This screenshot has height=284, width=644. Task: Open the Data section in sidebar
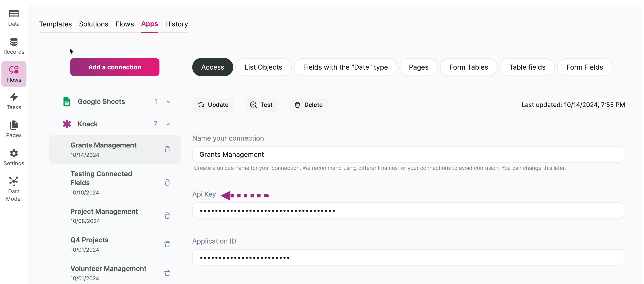tap(14, 18)
